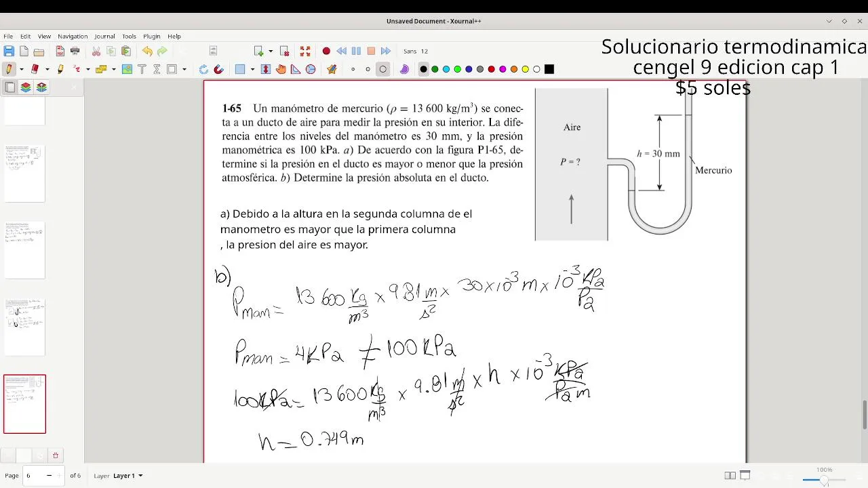This screenshot has width=868, height=488.
Task: Open selection tool dropdown arrow
Action: 252,69
